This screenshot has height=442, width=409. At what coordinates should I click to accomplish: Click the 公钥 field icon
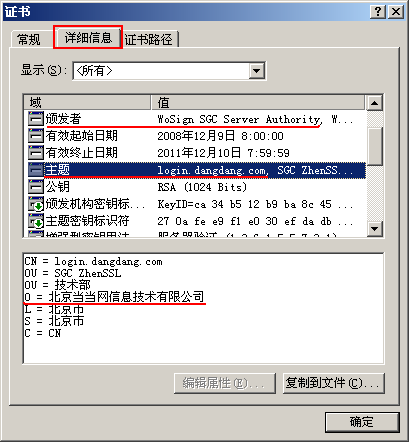pyautogui.click(x=36, y=187)
